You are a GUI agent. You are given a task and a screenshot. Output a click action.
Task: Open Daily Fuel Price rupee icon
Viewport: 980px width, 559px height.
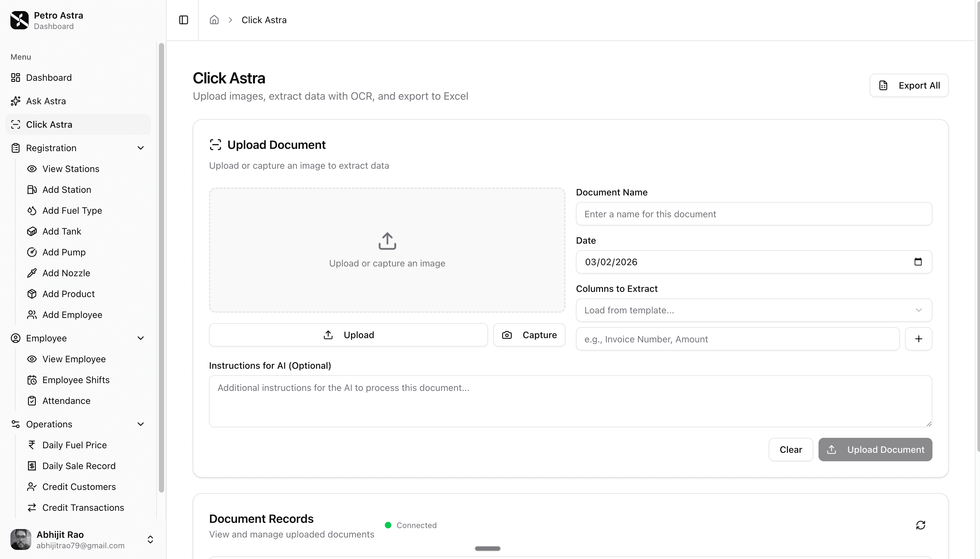[32, 445]
